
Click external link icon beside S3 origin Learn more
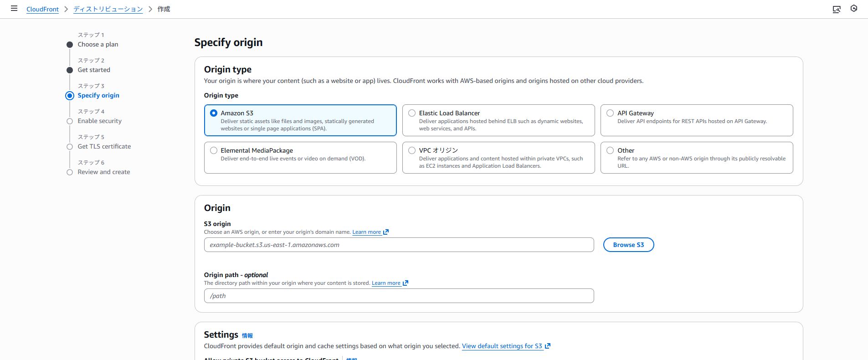click(386, 232)
